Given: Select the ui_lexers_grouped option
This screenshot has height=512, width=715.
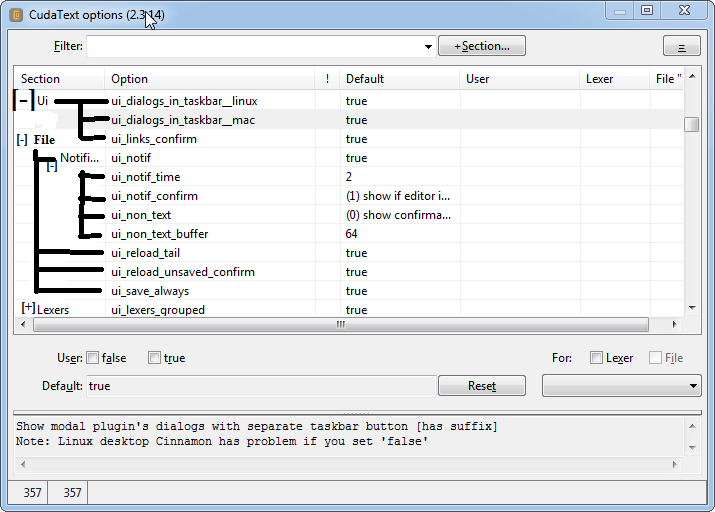Looking at the screenshot, I should pos(158,310).
